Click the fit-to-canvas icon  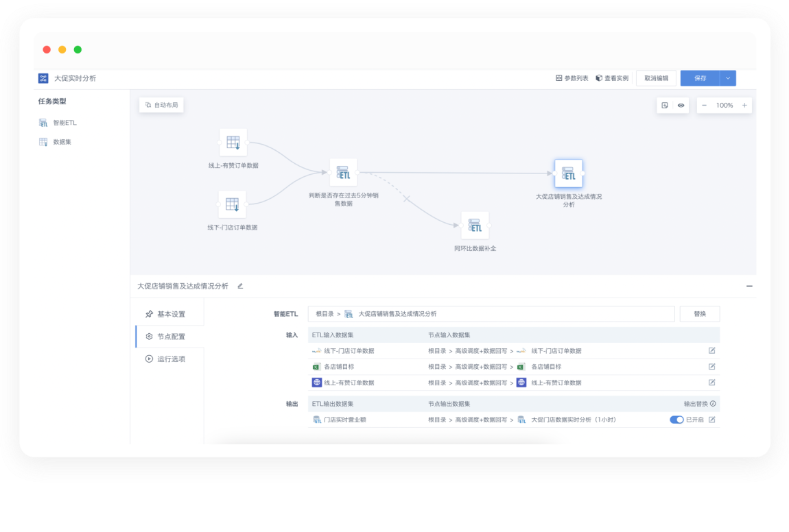pos(665,105)
